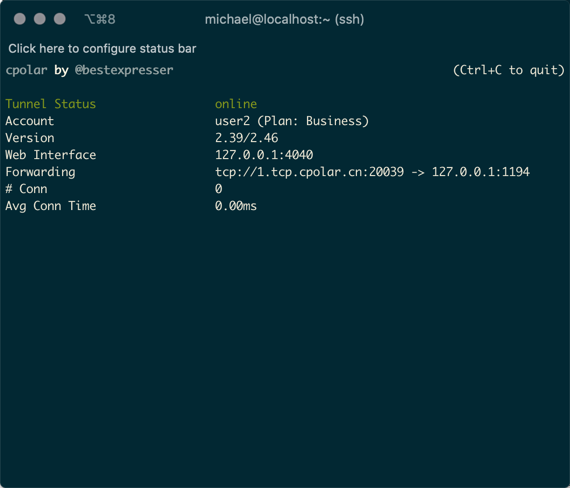Click the online status value
The width and height of the screenshot is (570, 488).
pyautogui.click(x=236, y=104)
